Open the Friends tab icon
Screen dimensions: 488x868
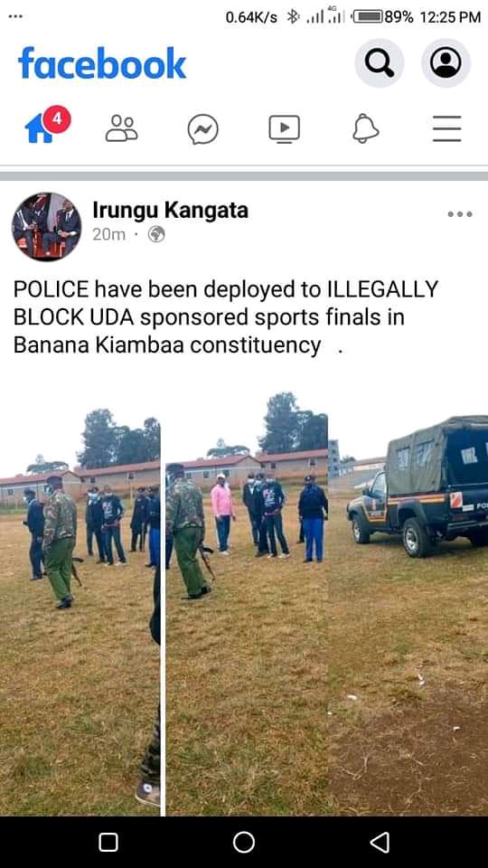122,128
